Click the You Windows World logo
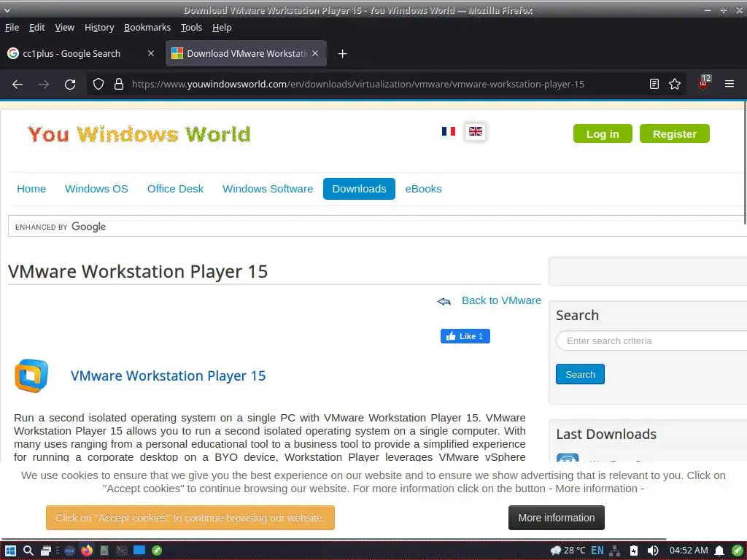Screen dimensions: 747x560 click(139, 134)
